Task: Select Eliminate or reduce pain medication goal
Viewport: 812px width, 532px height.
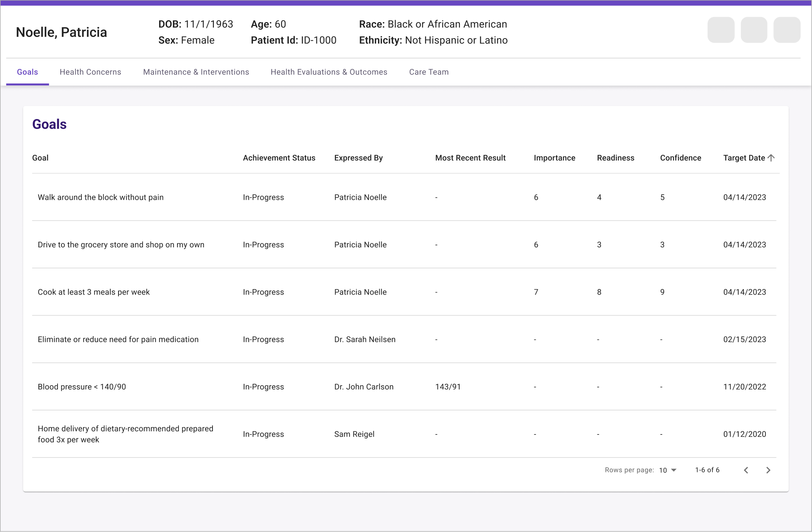Action: pos(118,339)
